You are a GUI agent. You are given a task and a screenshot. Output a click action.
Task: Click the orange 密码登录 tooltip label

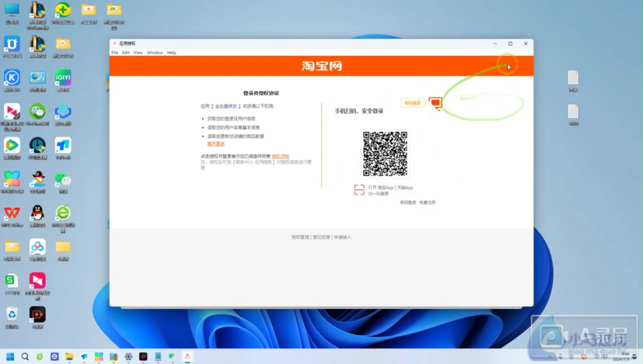412,103
